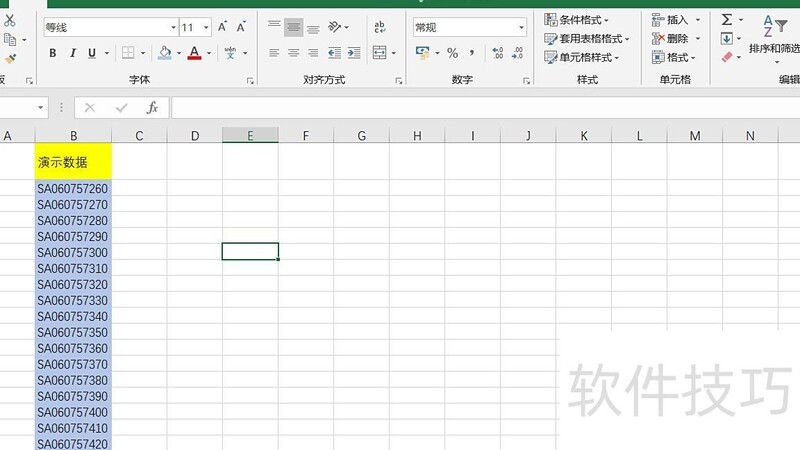Toggle middle vertical alignment
This screenshot has width=800, height=450.
[x=293, y=27]
